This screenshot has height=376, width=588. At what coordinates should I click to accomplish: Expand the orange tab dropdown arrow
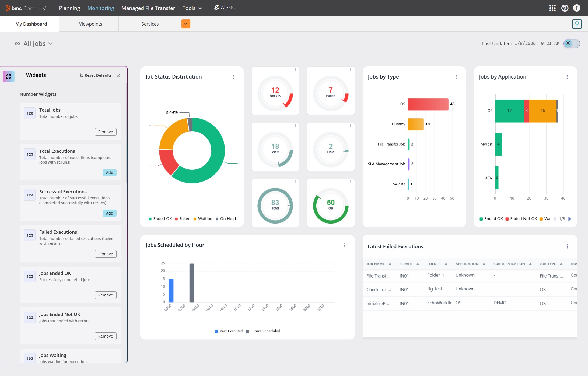[x=185, y=24]
